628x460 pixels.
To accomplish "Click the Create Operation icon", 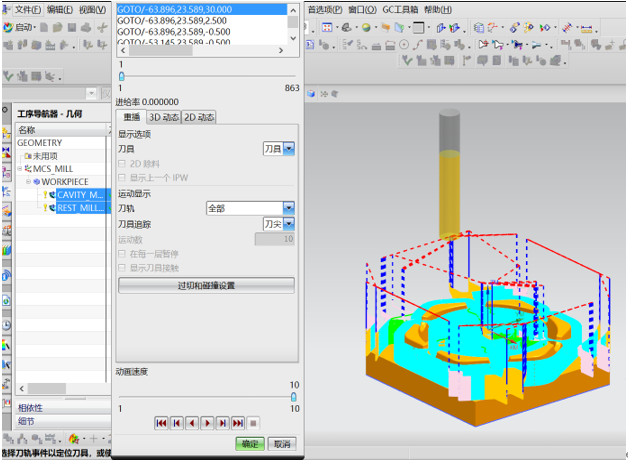I will 64,45.
